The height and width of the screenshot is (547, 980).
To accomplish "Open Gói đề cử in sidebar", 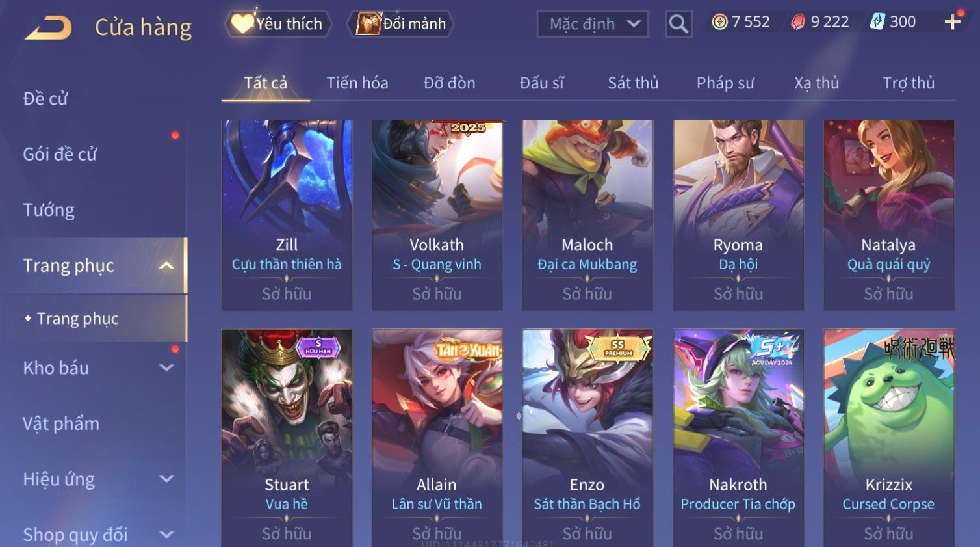I will tap(60, 154).
